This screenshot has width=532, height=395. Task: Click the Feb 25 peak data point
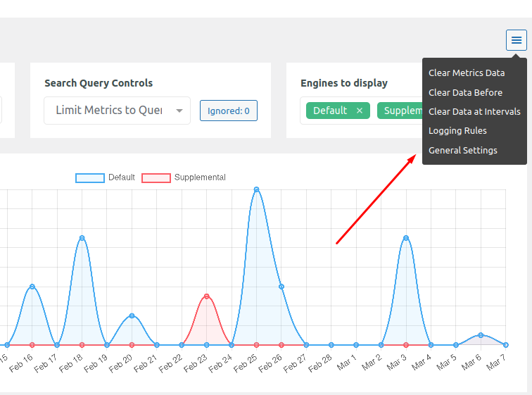tap(257, 189)
